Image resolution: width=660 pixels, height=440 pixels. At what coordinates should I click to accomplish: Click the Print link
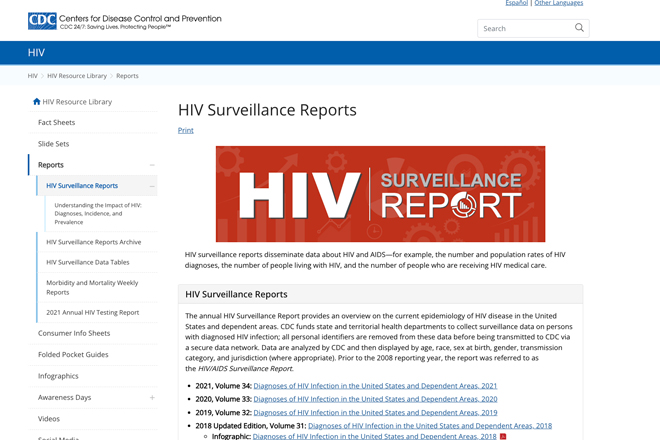186,131
